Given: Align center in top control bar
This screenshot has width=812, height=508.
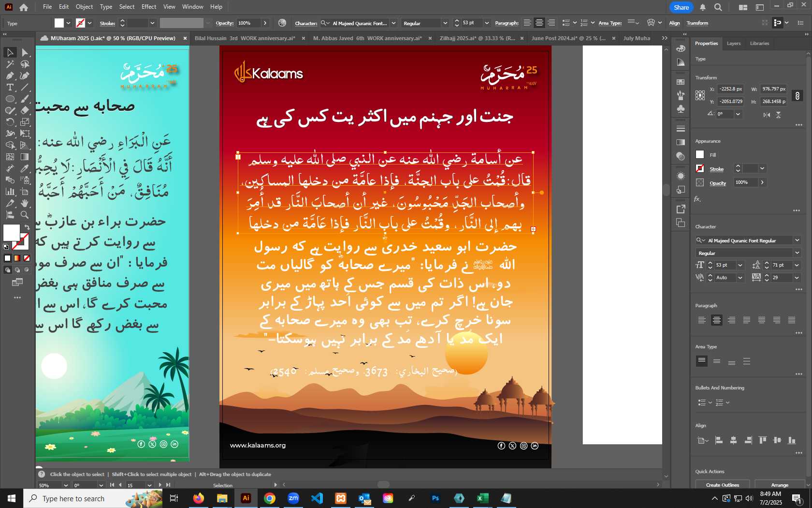Looking at the screenshot, I should [x=539, y=23].
